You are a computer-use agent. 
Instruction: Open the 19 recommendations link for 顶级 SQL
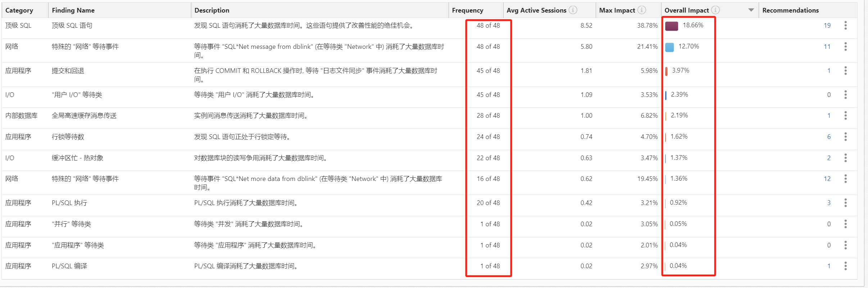(827, 25)
